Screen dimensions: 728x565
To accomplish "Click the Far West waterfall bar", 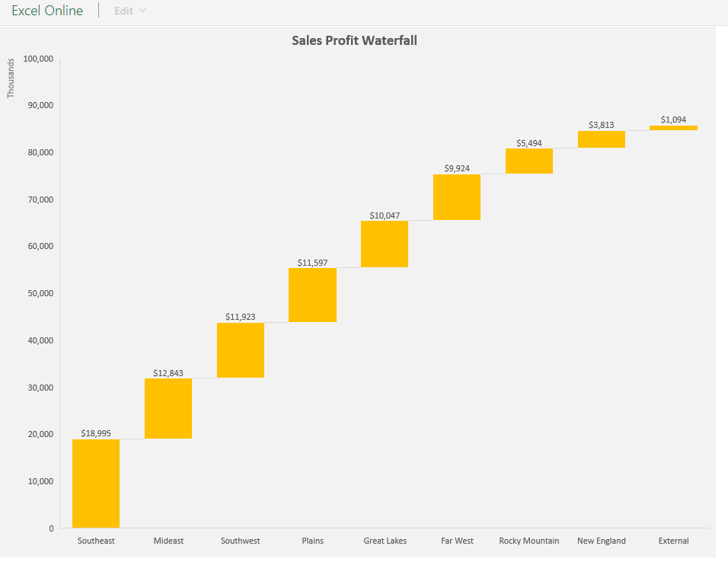I will coord(457,197).
